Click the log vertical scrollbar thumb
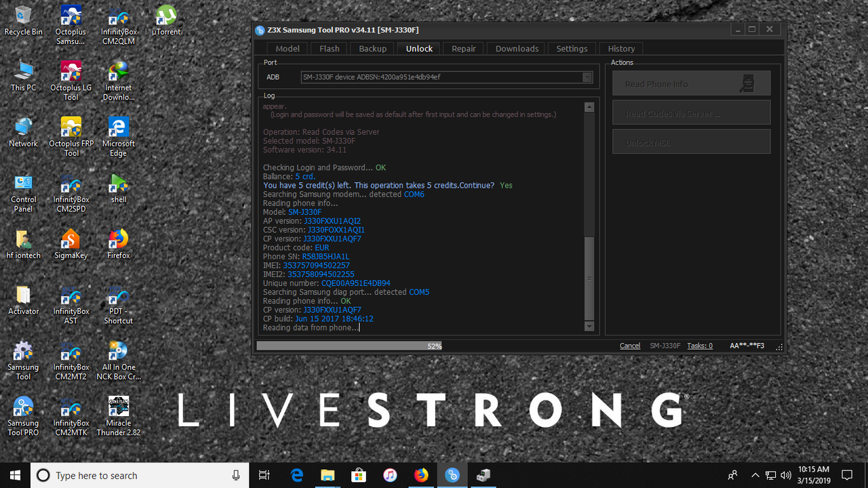Screen dimensions: 868x488 (589, 278)
